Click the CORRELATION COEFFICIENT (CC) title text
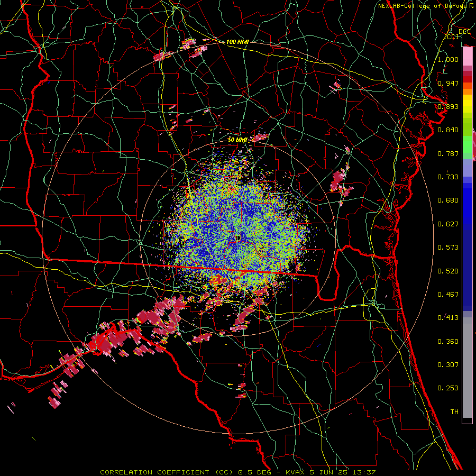The image size is (476, 476). (x=167, y=472)
